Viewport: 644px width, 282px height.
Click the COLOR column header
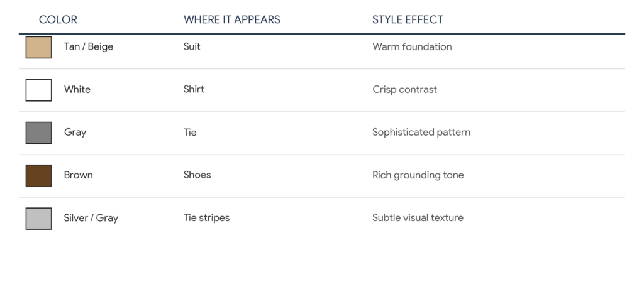point(58,19)
